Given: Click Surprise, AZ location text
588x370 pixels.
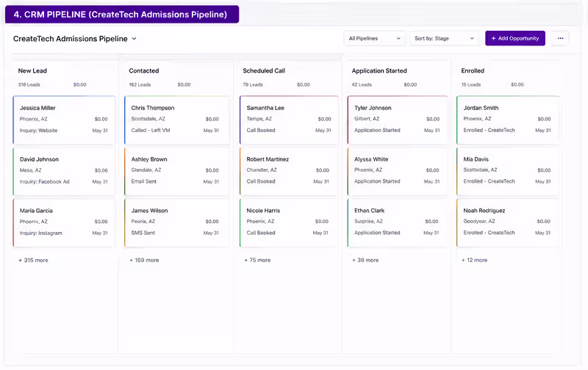Looking at the screenshot, I should 369,221.
